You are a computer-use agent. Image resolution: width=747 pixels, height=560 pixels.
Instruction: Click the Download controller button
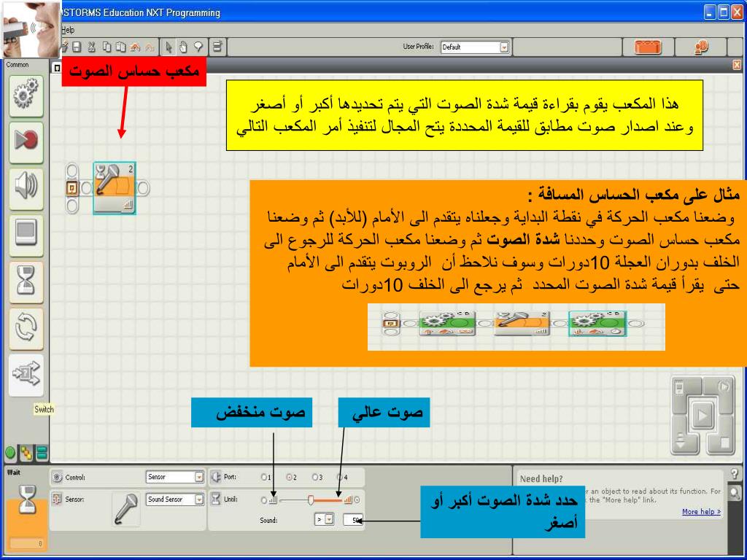[680, 441]
